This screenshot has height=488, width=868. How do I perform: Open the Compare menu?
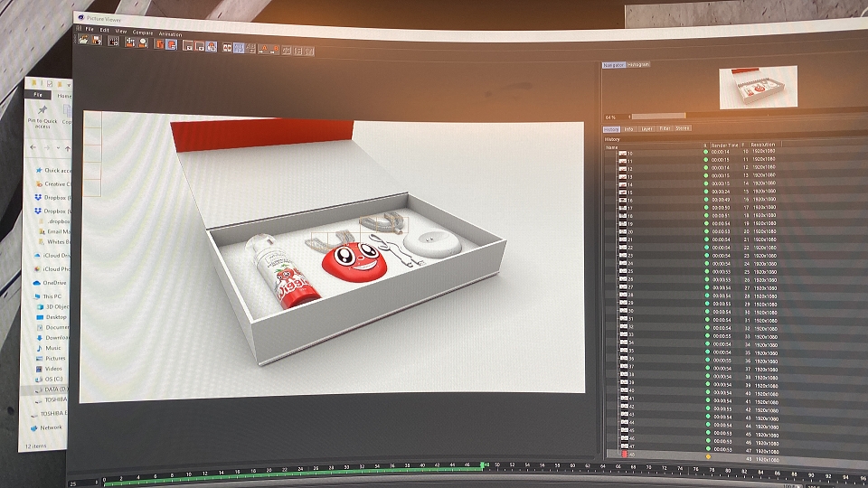[142, 33]
